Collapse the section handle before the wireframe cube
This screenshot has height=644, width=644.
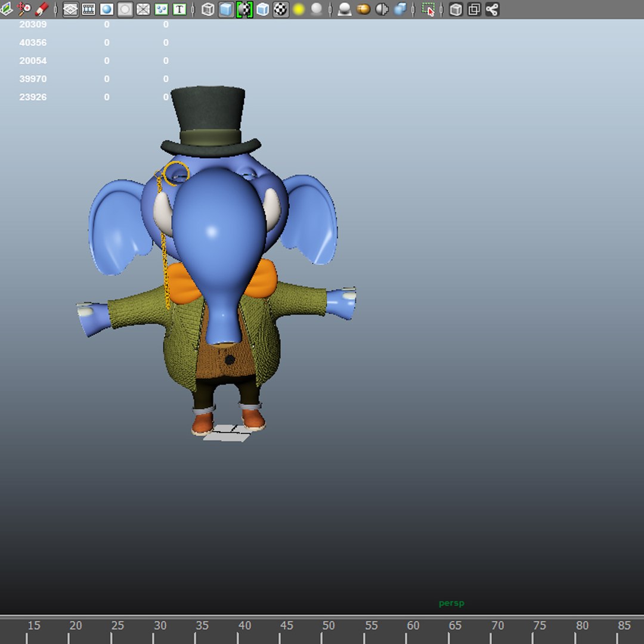193,9
